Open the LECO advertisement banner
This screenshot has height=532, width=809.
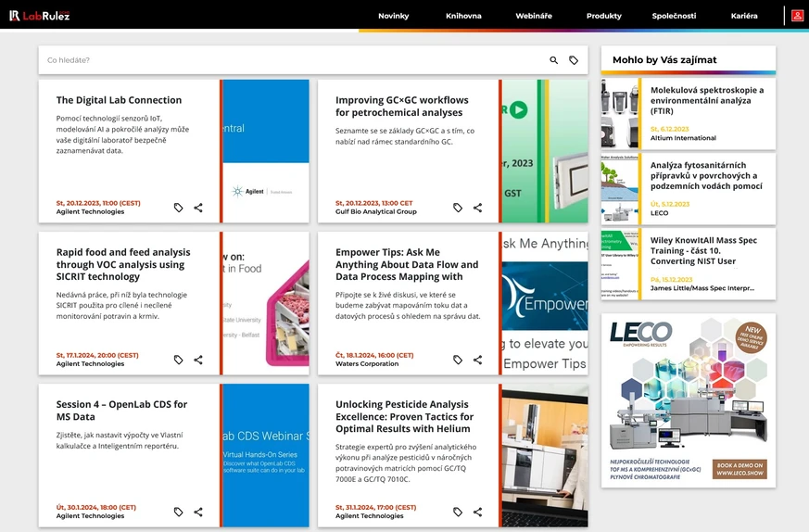tap(689, 400)
